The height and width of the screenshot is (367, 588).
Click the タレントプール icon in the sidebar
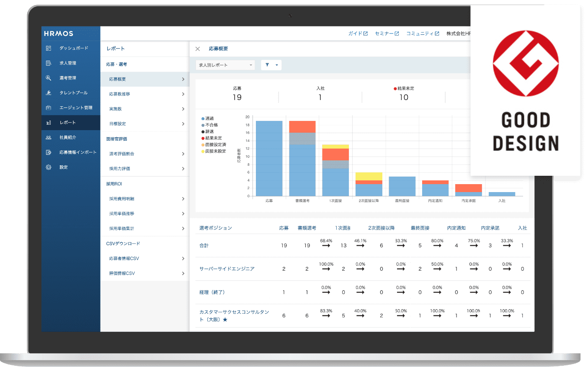pyautogui.click(x=49, y=93)
